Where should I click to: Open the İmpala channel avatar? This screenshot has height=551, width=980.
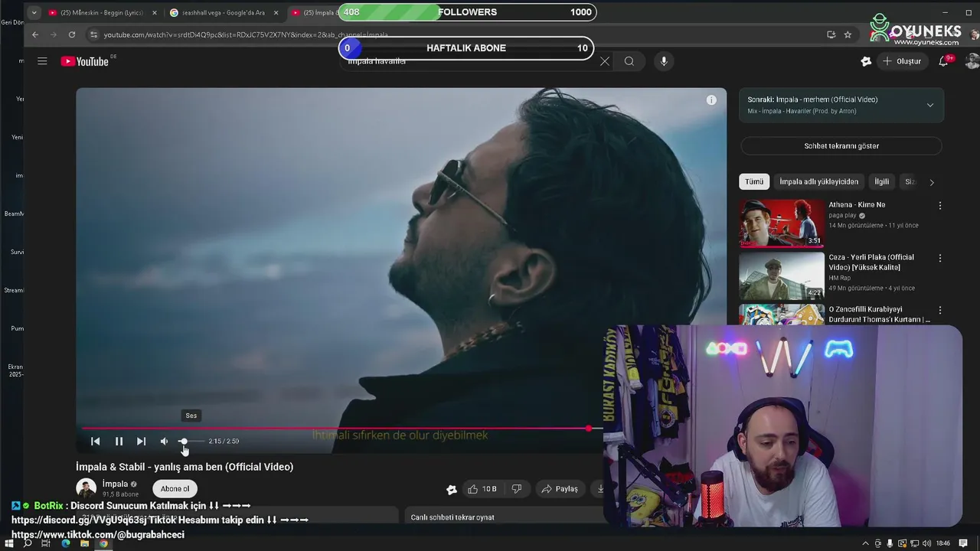86,488
